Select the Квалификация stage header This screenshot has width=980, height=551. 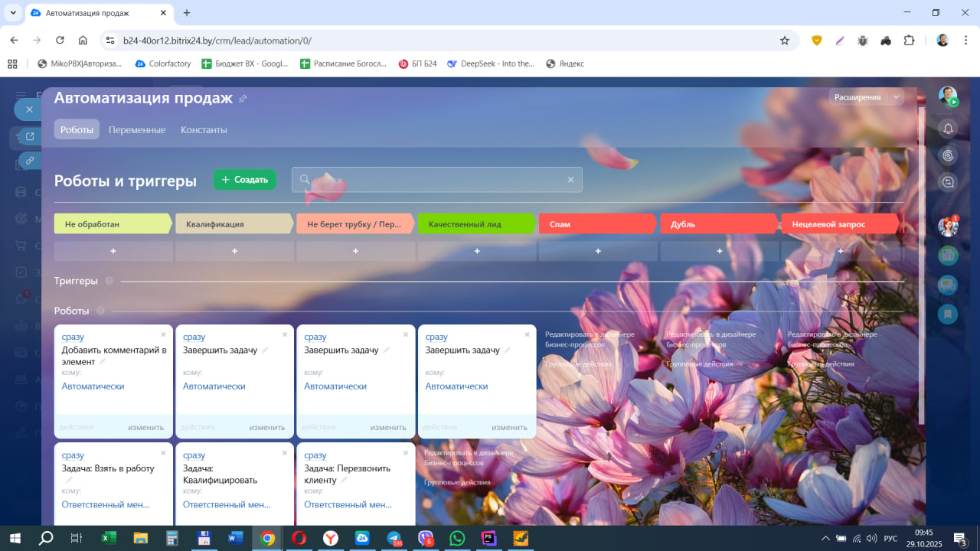tap(234, 224)
